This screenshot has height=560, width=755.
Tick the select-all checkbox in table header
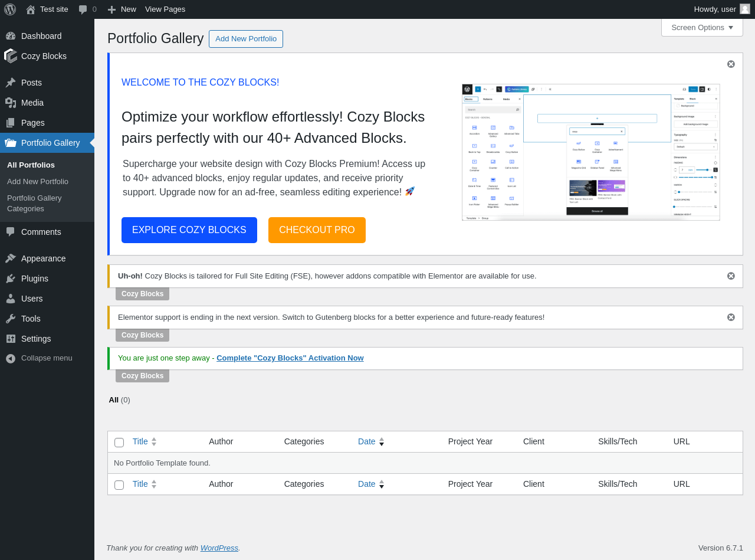pyautogui.click(x=119, y=443)
